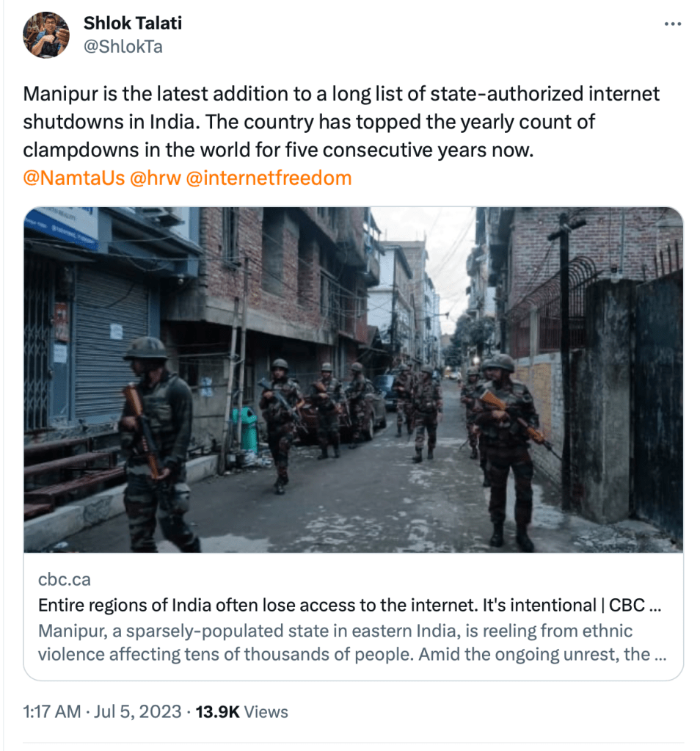Open the @internetfreedom mention
The image size is (700, 751).
(x=269, y=178)
